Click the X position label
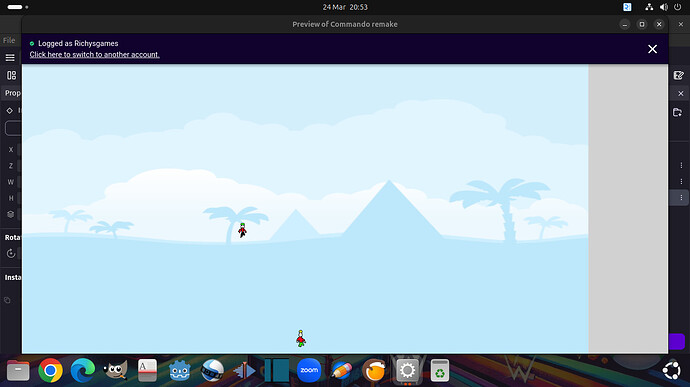The width and height of the screenshot is (690, 387). (x=11, y=150)
